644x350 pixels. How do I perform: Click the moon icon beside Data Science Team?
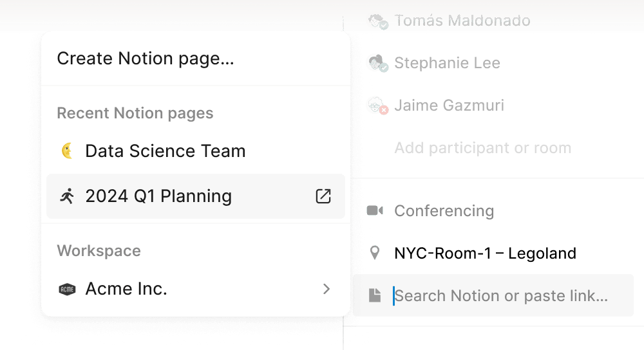click(x=66, y=151)
